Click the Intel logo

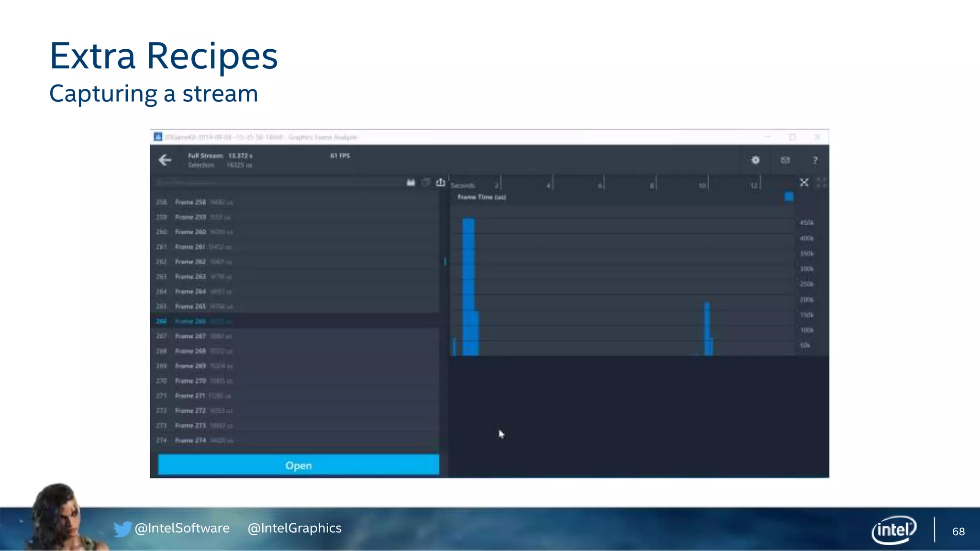[x=894, y=530]
